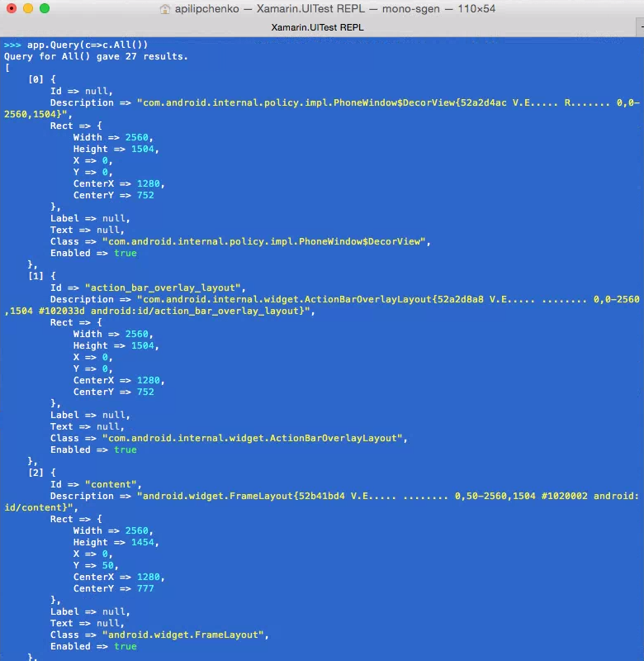Click the '>>>' prompt symbol
Screen dimensions: 644x661
pyautogui.click(x=12, y=45)
